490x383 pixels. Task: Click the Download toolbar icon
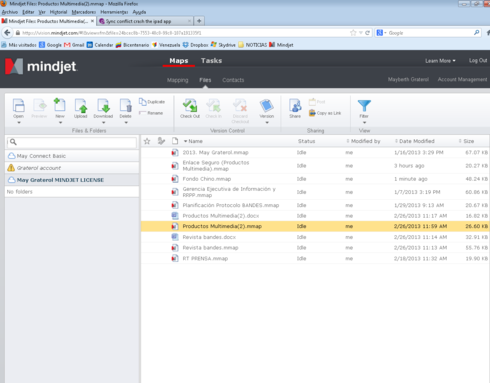click(x=103, y=105)
